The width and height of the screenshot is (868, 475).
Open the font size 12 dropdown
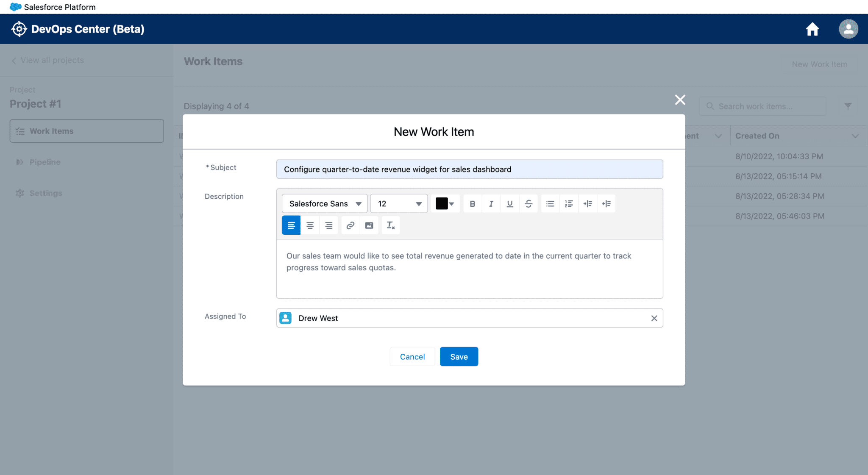pos(399,204)
